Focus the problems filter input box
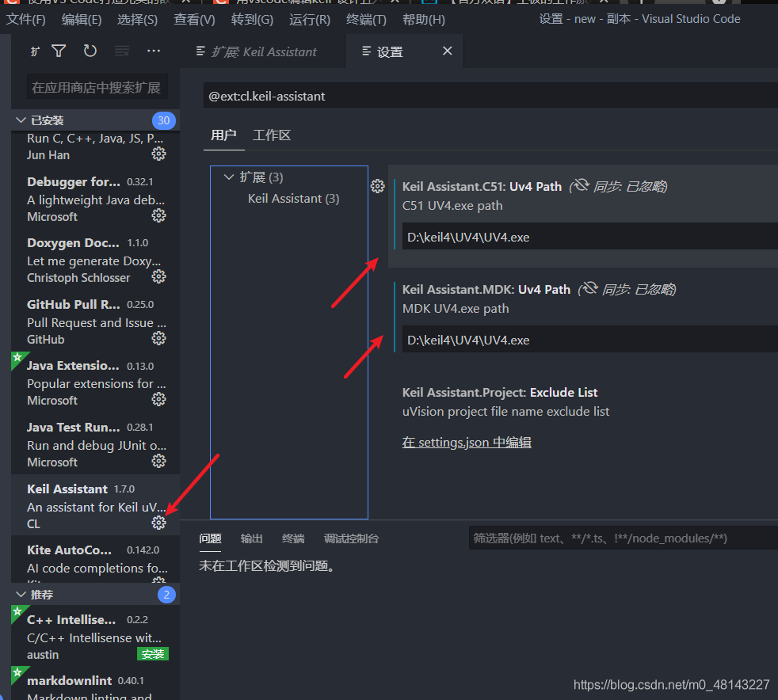Image resolution: width=778 pixels, height=700 pixels. pos(624,538)
